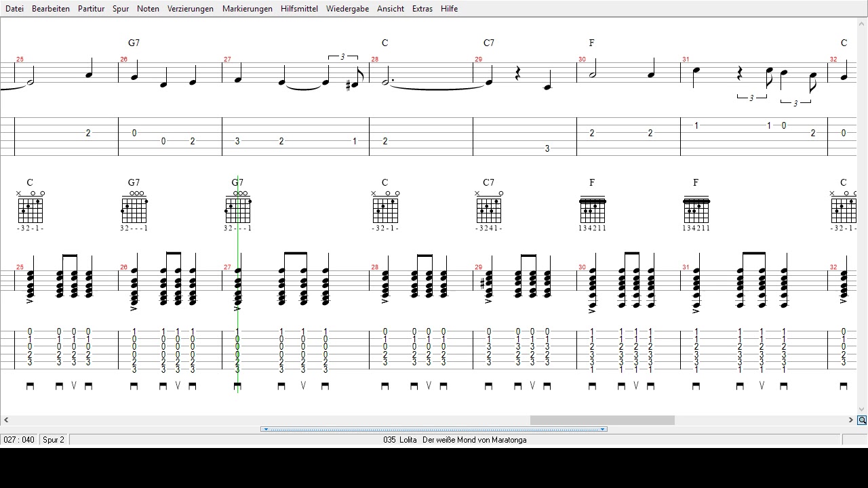Open the Partitur menu

click(x=91, y=9)
